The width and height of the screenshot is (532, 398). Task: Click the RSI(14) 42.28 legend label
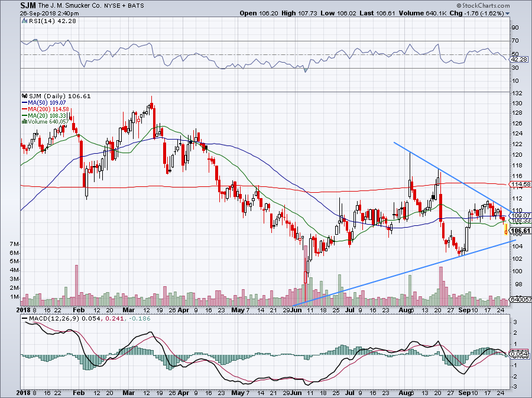(52, 21)
